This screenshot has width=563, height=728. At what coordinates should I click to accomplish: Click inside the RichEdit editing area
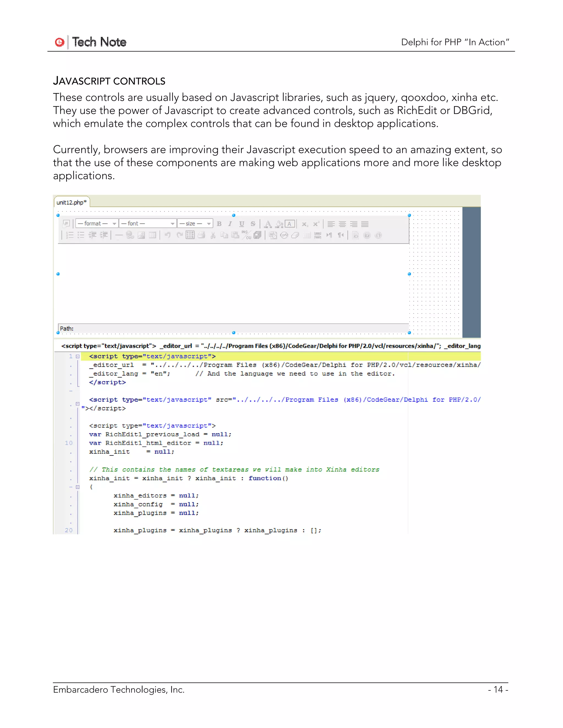tap(233, 283)
